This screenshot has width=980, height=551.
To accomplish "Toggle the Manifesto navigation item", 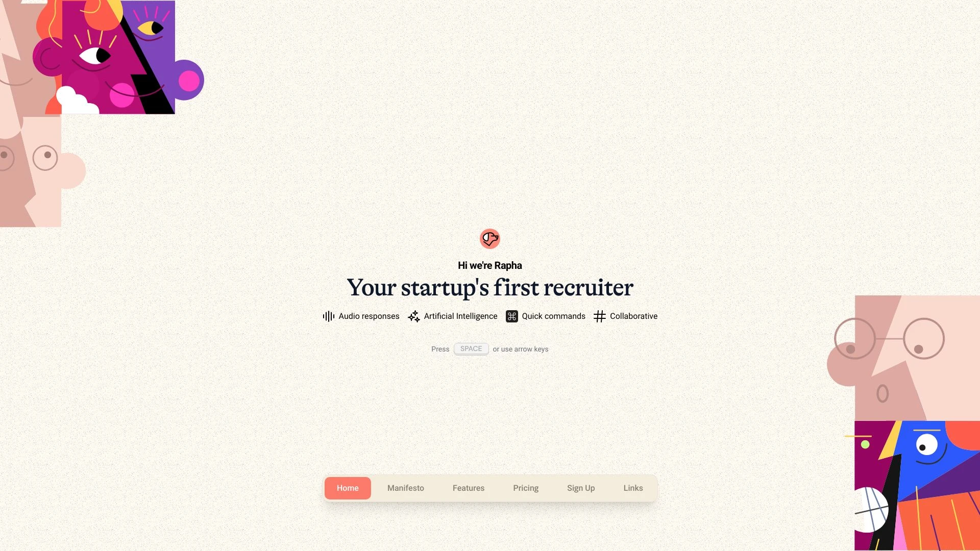I will (x=406, y=488).
